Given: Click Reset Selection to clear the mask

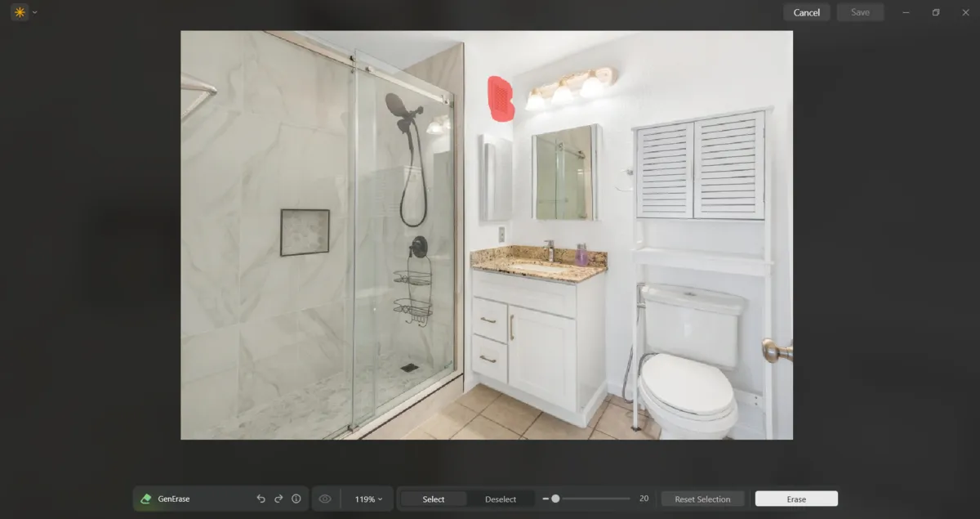Looking at the screenshot, I should click(702, 499).
